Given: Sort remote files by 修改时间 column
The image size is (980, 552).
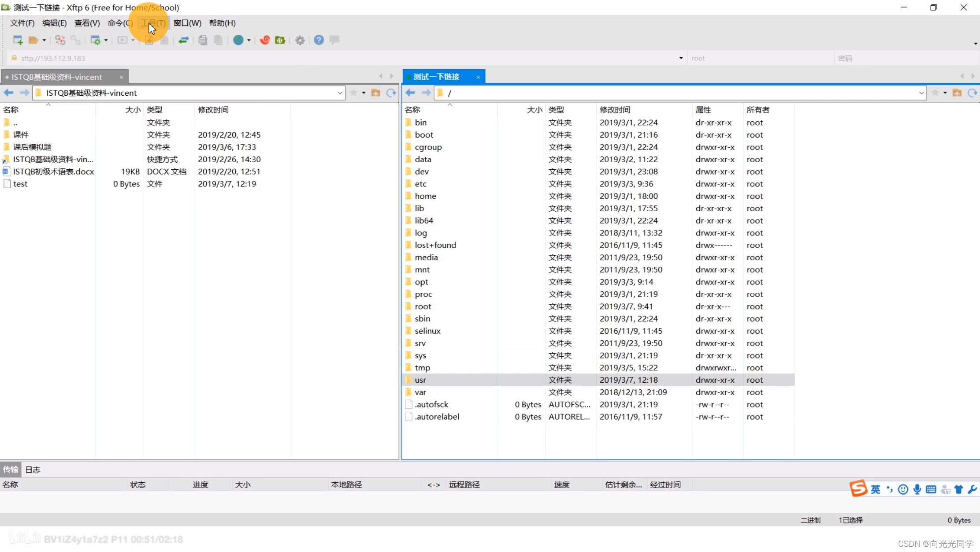Looking at the screenshot, I should pos(615,110).
